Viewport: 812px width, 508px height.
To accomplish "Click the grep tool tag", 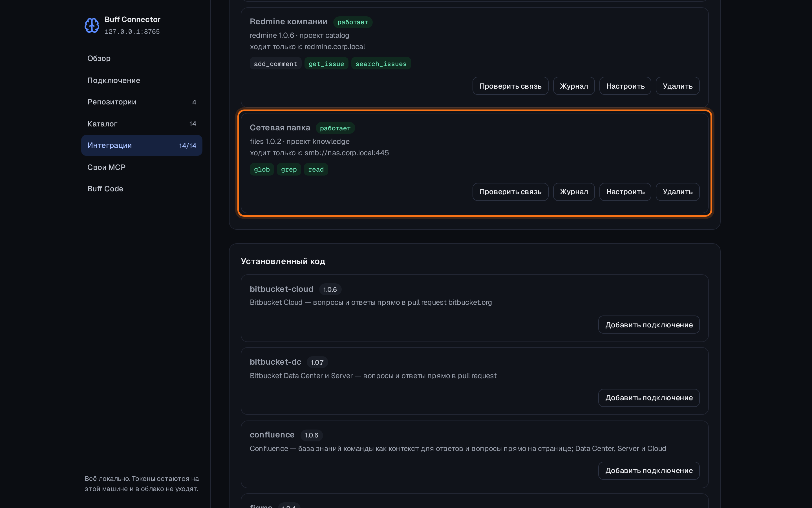I will 288,169.
